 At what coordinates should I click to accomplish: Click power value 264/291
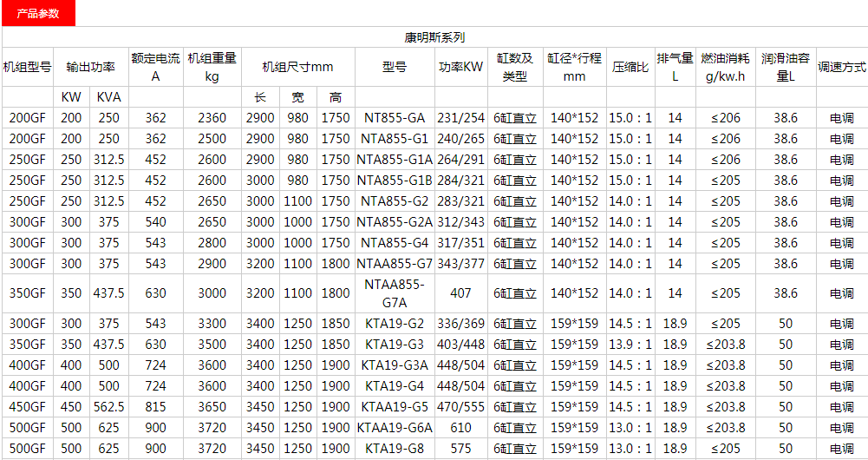click(460, 160)
